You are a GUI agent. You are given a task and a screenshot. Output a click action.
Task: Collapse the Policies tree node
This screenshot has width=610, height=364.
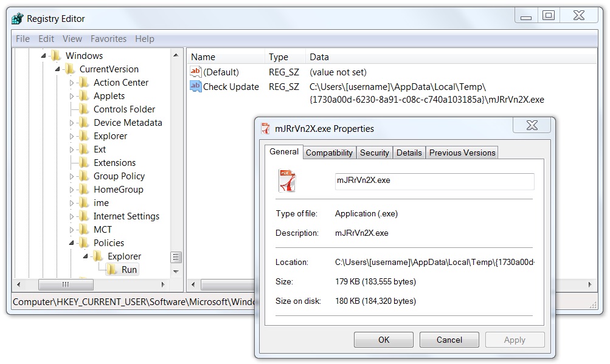click(x=72, y=243)
